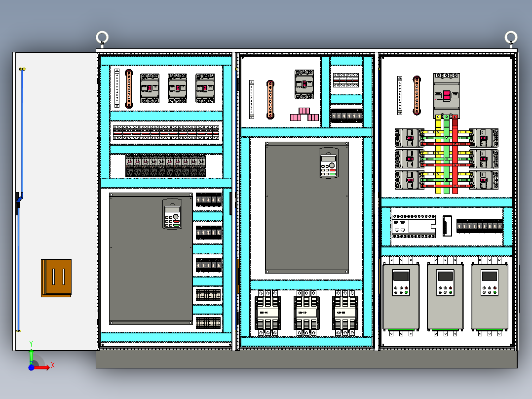Select the second black terminal block beside left inverter
The image size is (532, 399).
point(209,233)
